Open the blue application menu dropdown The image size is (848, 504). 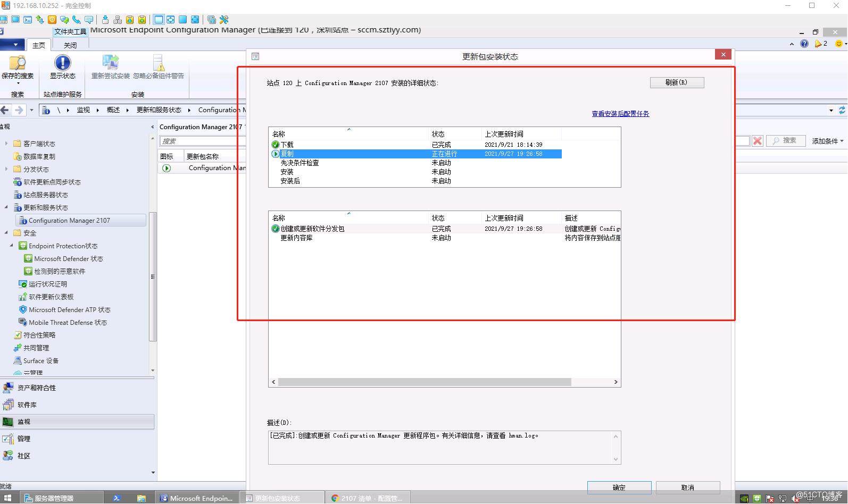[x=12, y=45]
